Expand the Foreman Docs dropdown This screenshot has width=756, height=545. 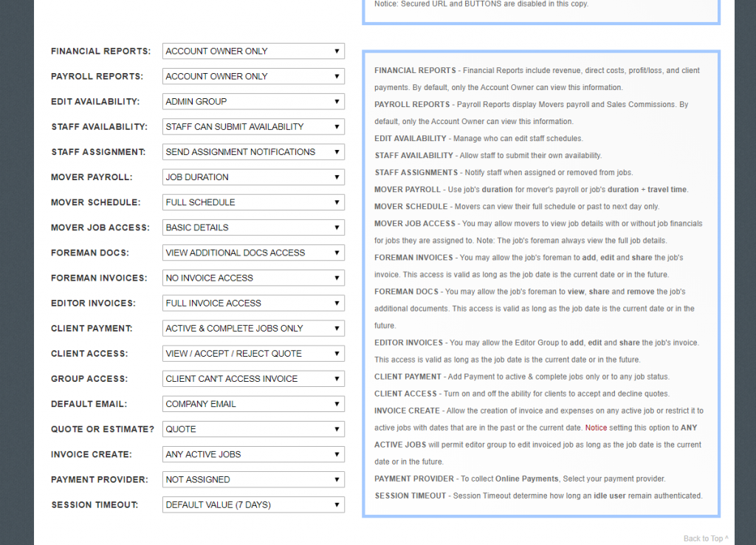[x=253, y=253]
